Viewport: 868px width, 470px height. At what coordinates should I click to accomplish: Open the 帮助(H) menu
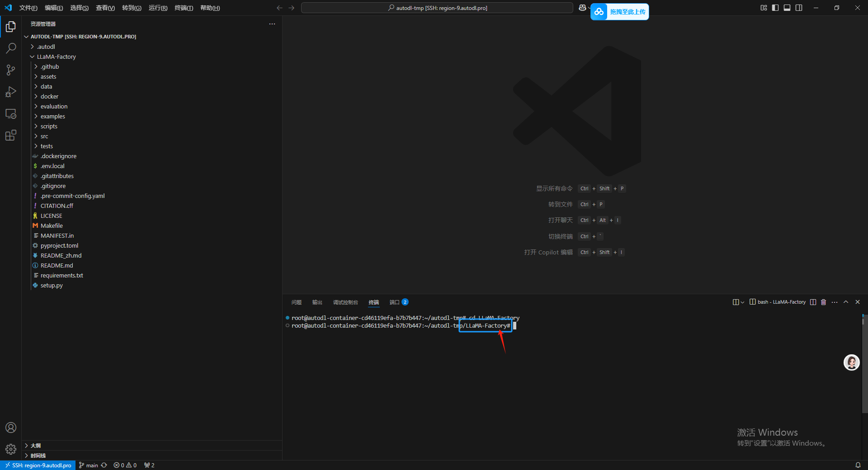coord(210,8)
